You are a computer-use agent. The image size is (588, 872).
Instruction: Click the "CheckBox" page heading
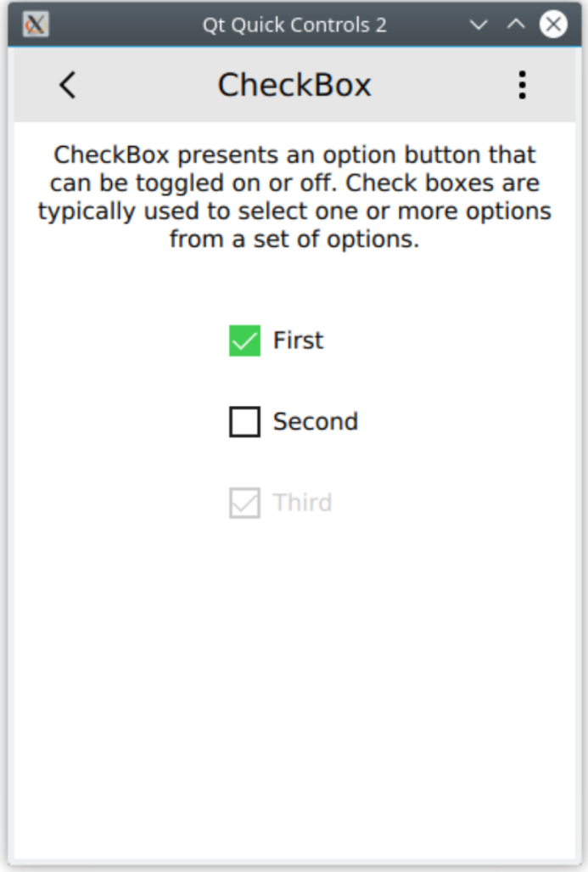[294, 85]
